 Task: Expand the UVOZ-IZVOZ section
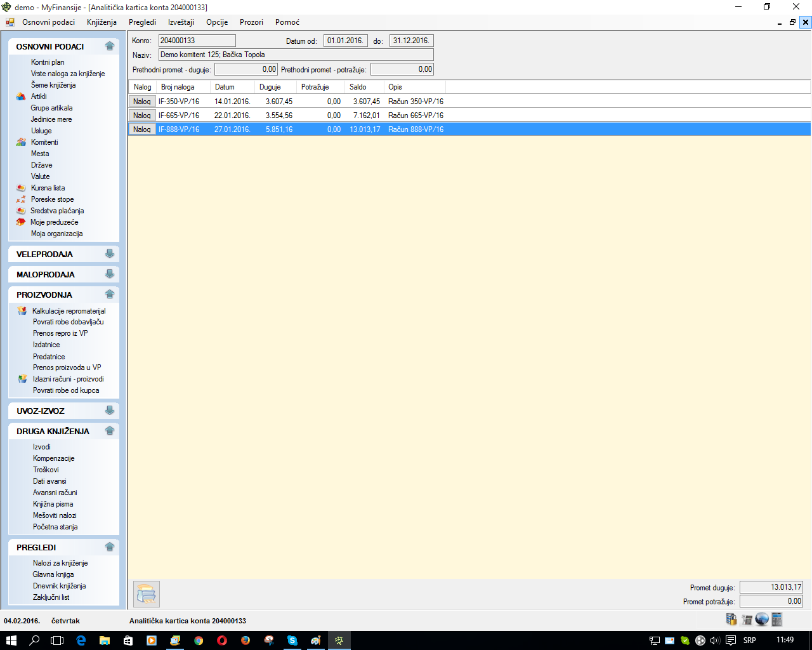point(110,411)
